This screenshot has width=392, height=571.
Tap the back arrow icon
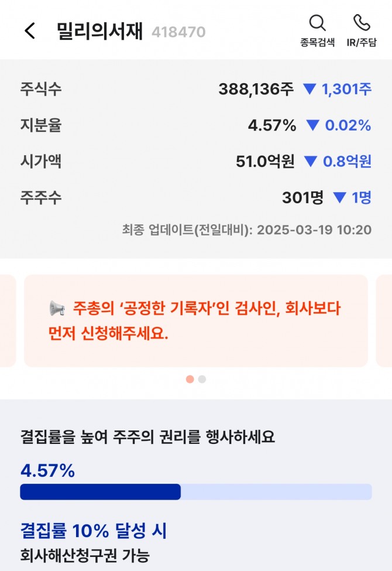[30, 31]
